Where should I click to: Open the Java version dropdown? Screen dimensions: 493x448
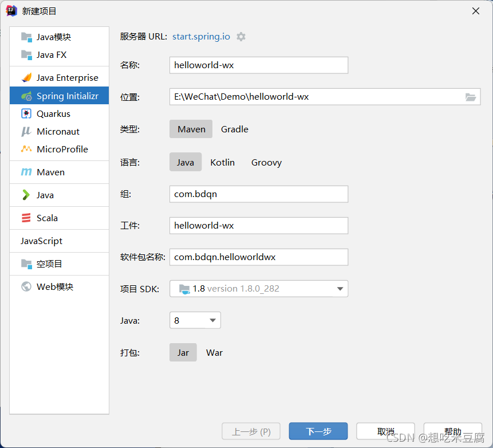[195, 320]
